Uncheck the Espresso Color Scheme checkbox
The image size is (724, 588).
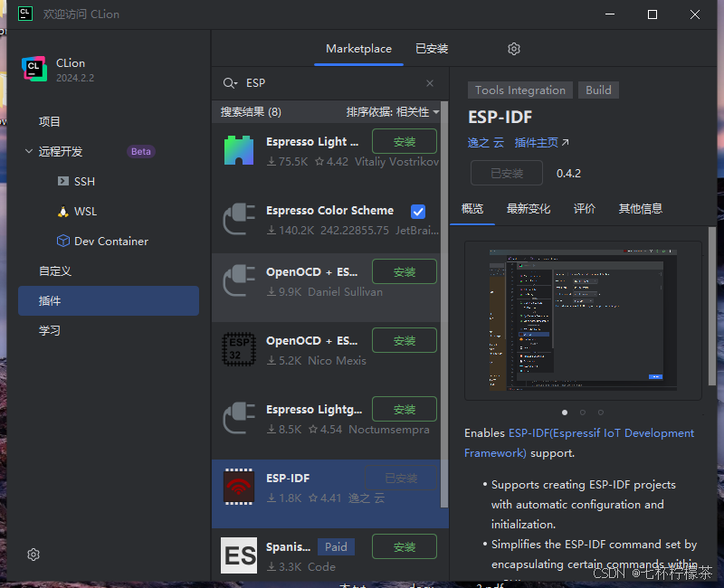coord(418,212)
